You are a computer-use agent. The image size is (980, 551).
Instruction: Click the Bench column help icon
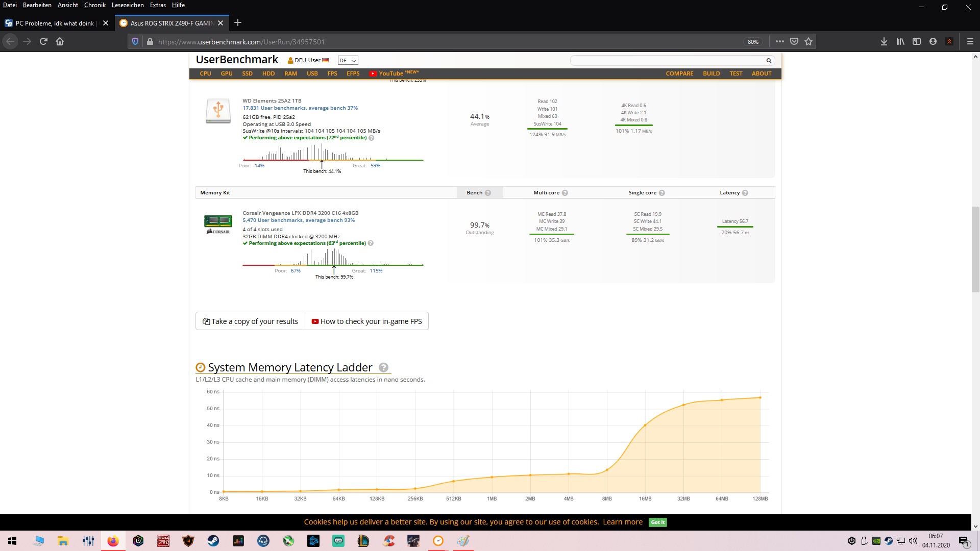coord(488,193)
